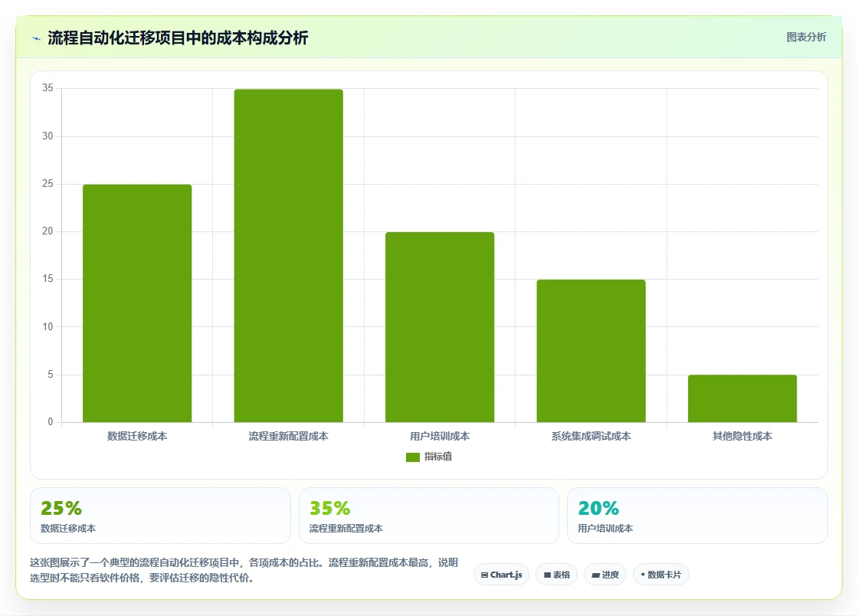Click the 35% value in second card
858x616 pixels.
330,508
